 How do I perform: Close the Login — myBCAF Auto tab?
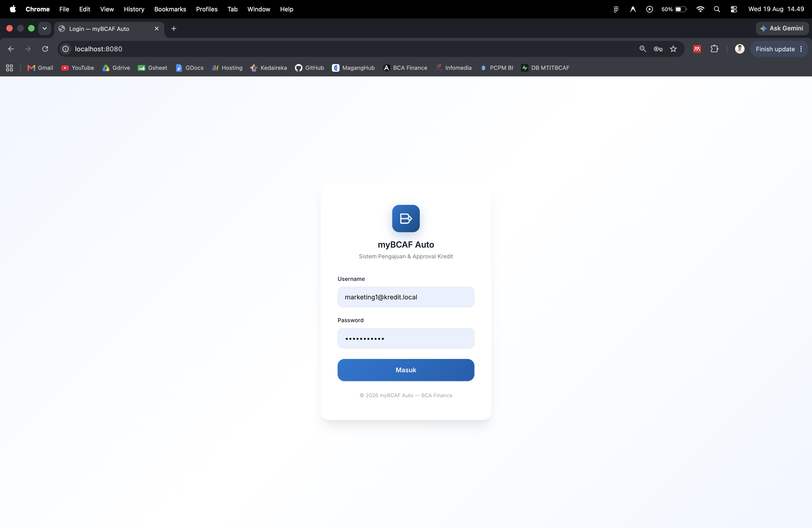tap(157, 29)
